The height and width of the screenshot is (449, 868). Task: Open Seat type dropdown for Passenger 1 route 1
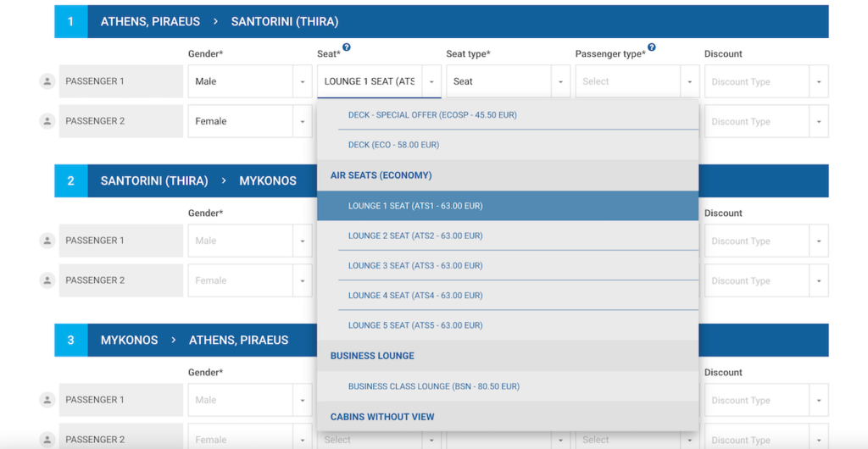coord(509,81)
